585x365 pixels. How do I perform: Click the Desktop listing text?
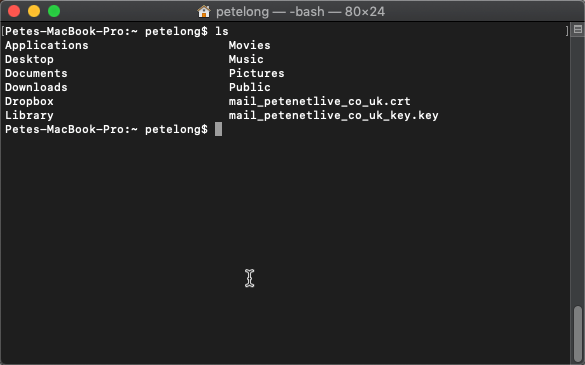coord(29,59)
